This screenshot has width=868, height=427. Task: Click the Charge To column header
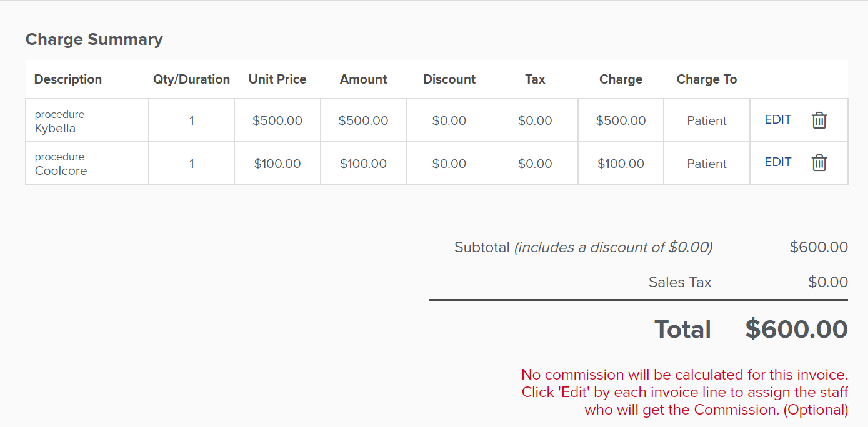pyautogui.click(x=707, y=79)
